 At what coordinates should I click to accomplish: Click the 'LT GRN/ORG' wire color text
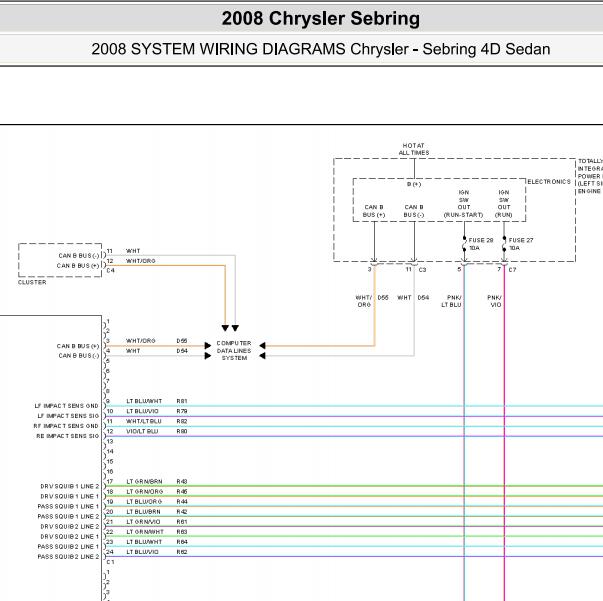point(145,491)
